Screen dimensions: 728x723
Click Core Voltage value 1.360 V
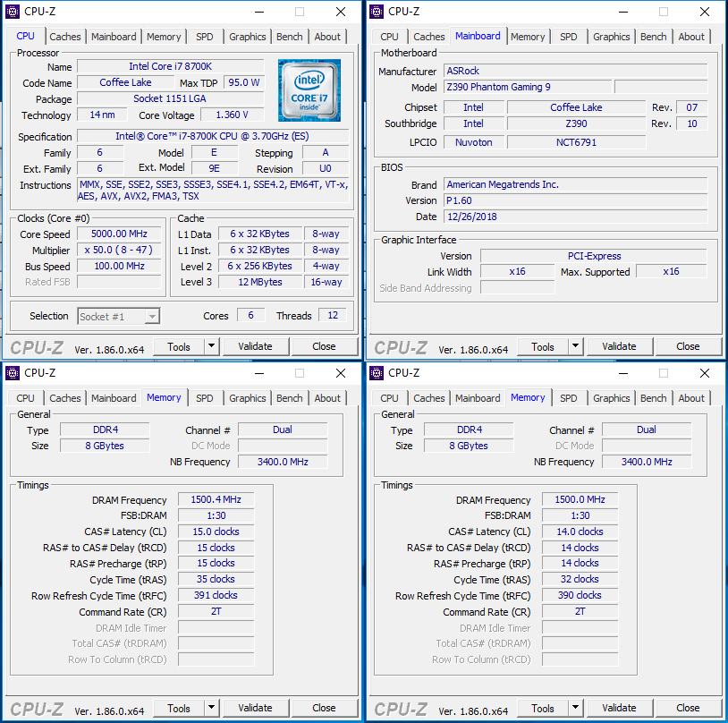233,115
